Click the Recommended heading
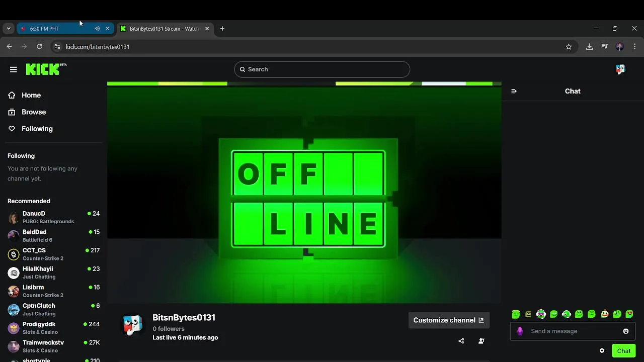Screen dimensions: 644x362 pos(29,201)
